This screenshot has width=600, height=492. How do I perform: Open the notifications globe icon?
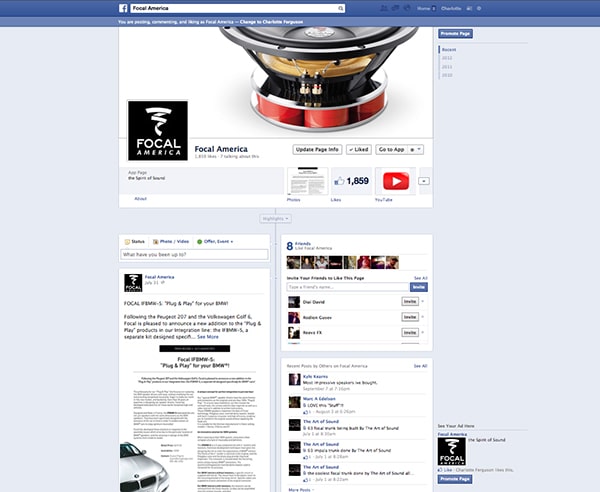407,8
